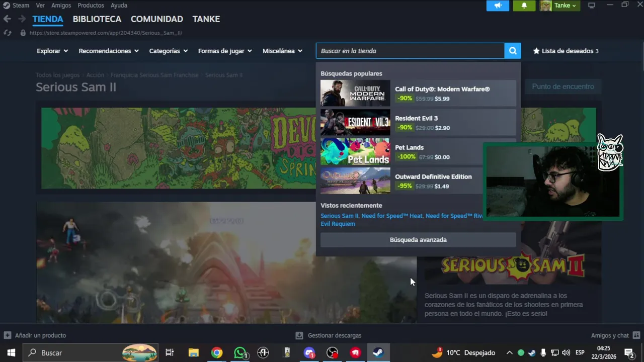644x362 pixels.
Task: Click the plus icon for Añadir un producto
Action: 7,335
